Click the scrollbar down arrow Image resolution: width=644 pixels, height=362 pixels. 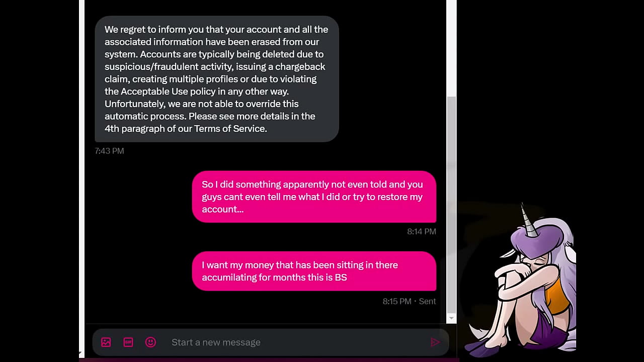[x=451, y=318]
